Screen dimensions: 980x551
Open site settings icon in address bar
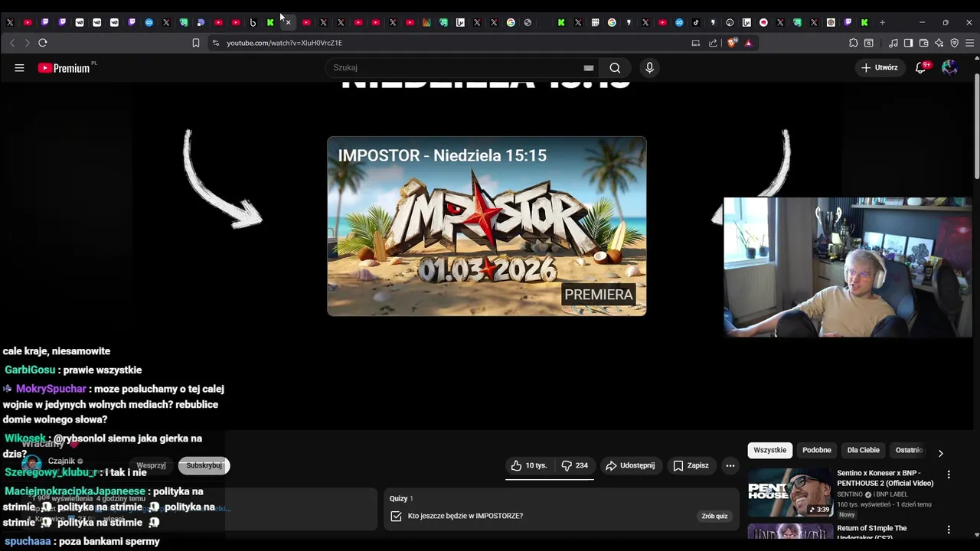[216, 43]
